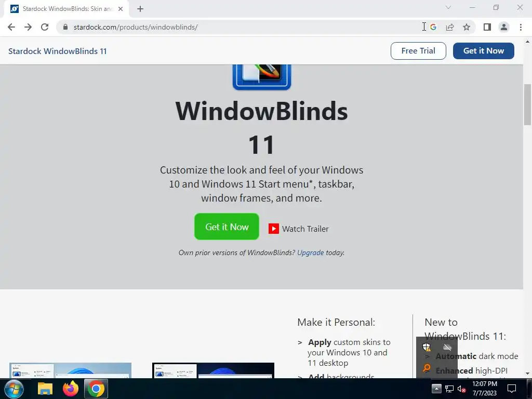The height and width of the screenshot is (399, 532).
Task: Click 'Make it Personal:' heading
Action: click(x=336, y=322)
